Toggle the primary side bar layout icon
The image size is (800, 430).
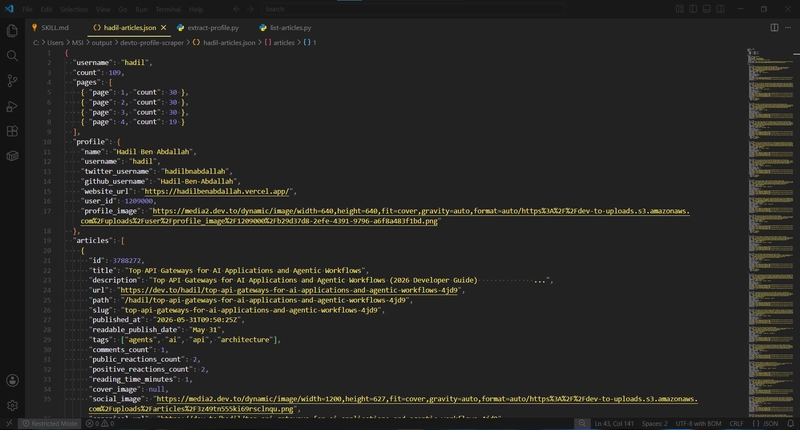[693, 9]
